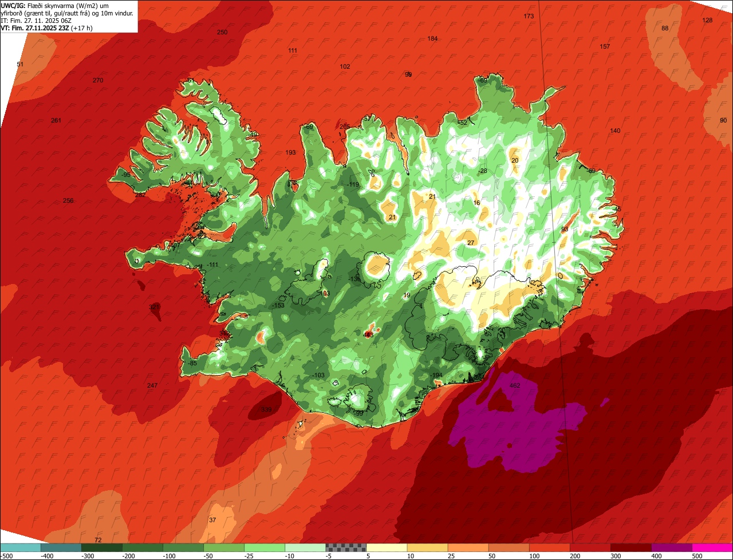Image resolution: width=733 pixels, height=560 pixels.
Task: Click the 462 value in the purple area
Action: 515,386
